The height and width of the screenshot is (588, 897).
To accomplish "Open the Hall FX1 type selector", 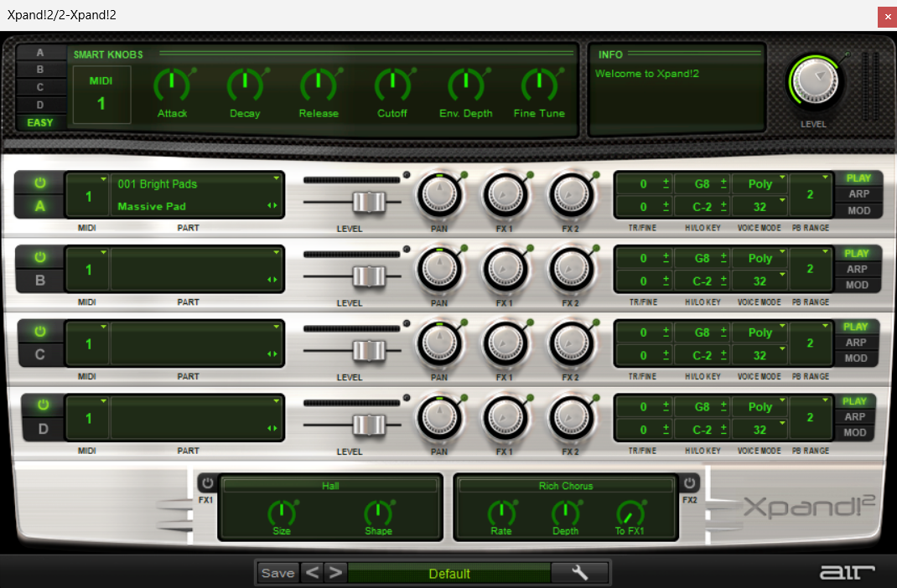I will (x=330, y=486).
